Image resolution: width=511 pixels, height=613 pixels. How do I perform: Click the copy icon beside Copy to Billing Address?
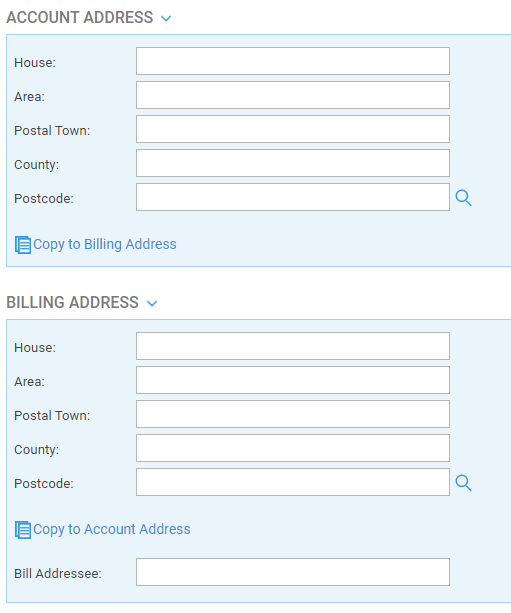tap(23, 245)
